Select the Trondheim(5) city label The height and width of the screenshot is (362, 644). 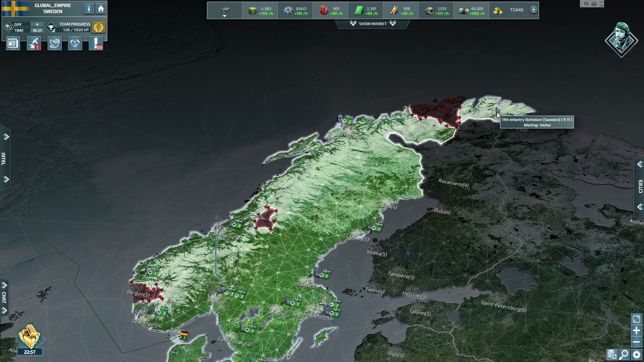click(x=224, y=236)
